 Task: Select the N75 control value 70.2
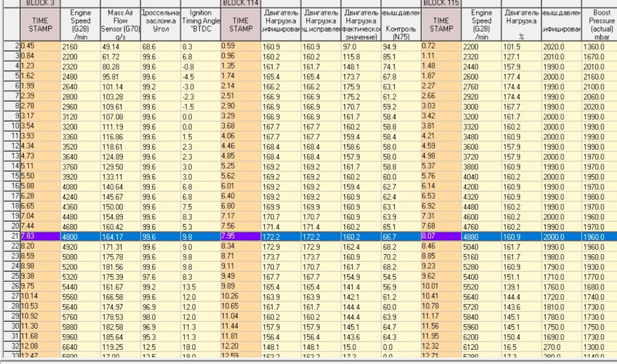(400, 257)
